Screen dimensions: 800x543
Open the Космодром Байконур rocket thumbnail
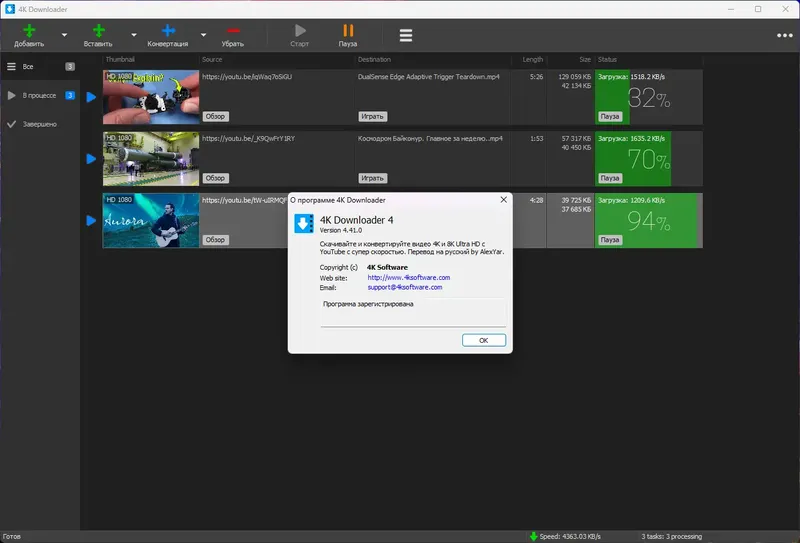pos(151,159)
